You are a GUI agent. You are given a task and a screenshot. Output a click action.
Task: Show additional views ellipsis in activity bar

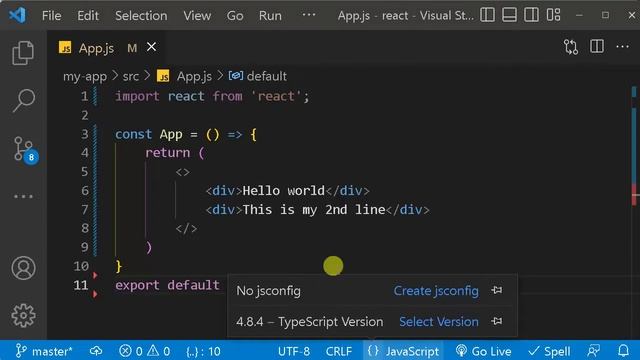[x=23, y=196]
